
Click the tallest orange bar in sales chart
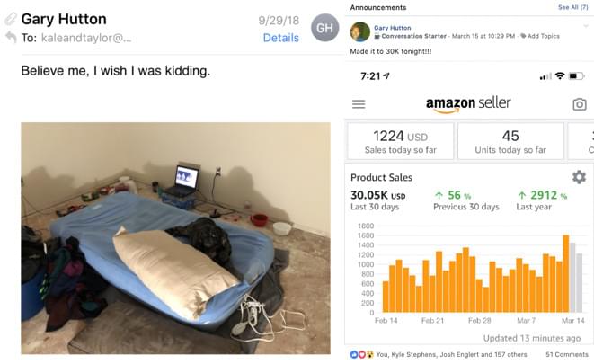pyautogui.click(x=566, y=273)
